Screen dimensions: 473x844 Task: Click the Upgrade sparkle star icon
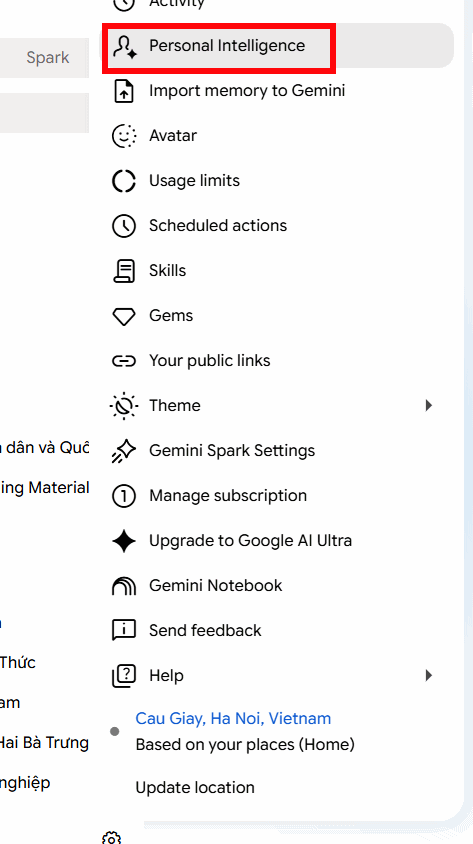coord(124,541)
